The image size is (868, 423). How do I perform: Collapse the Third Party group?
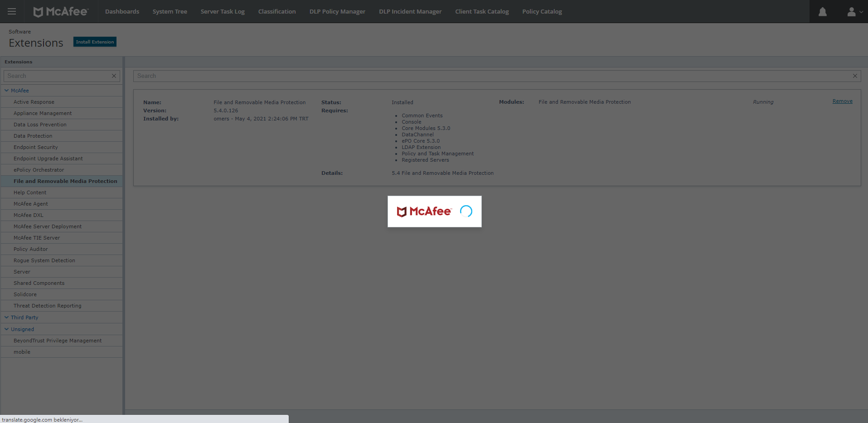(6, 317)
